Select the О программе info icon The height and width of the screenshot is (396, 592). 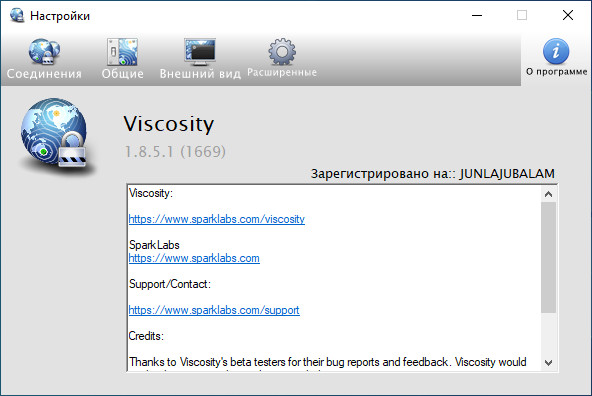pos(556,51)
